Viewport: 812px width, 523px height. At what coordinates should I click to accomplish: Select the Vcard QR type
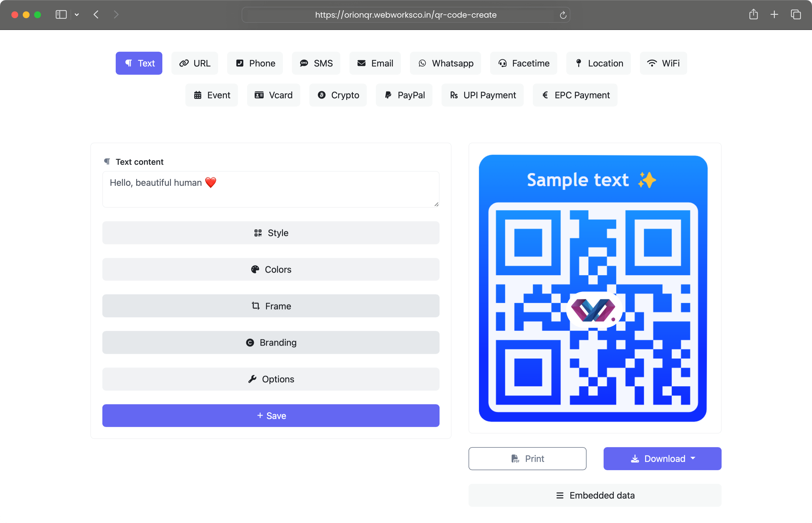[x=274, y=95]
